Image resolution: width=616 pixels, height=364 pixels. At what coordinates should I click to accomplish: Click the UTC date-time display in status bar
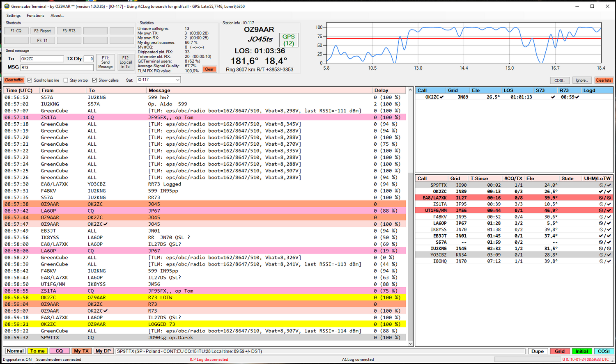tap(586, 359)
